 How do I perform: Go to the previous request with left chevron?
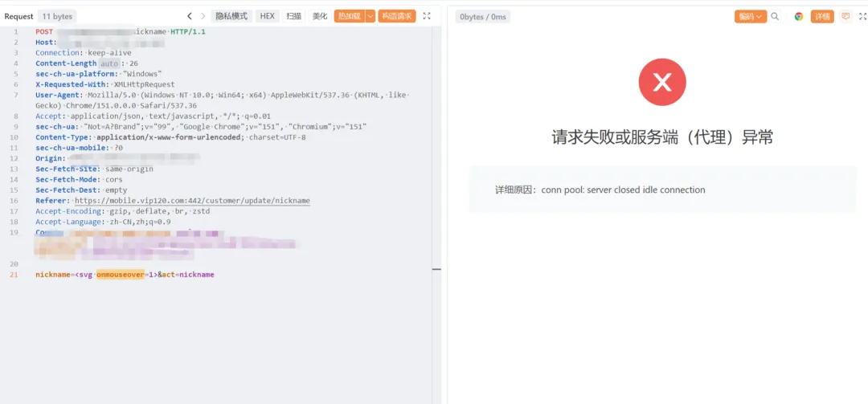pyautogui.click(x=190, y=16)
